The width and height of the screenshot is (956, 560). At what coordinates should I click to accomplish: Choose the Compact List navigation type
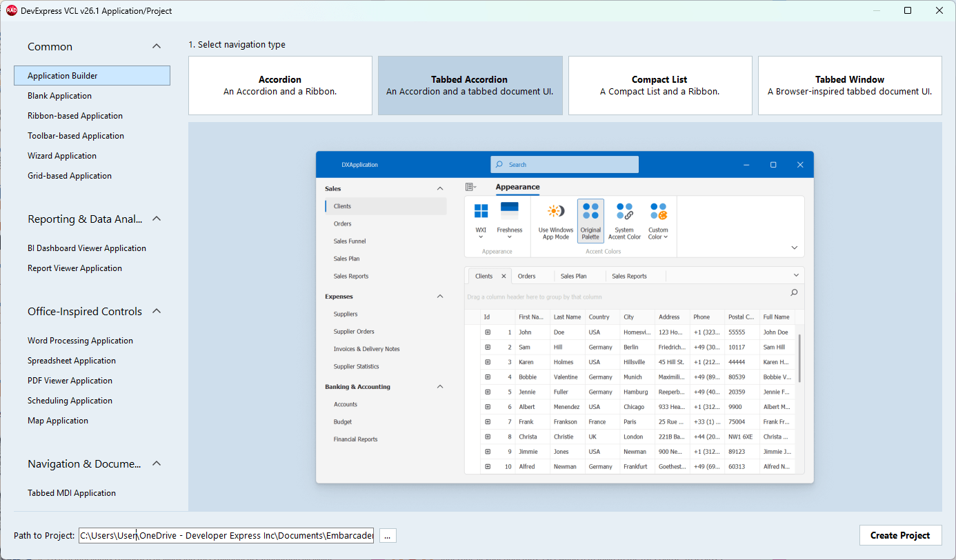click(x=660, y=86)
